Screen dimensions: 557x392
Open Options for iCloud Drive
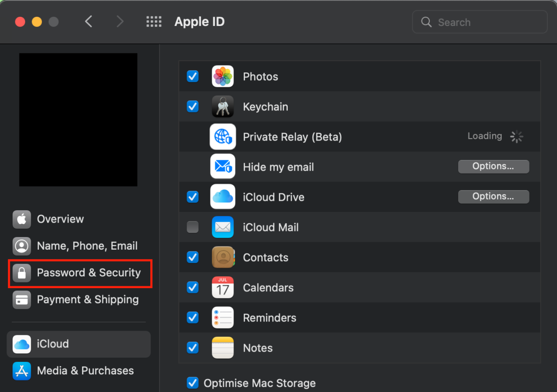click(x=493, y=197)
